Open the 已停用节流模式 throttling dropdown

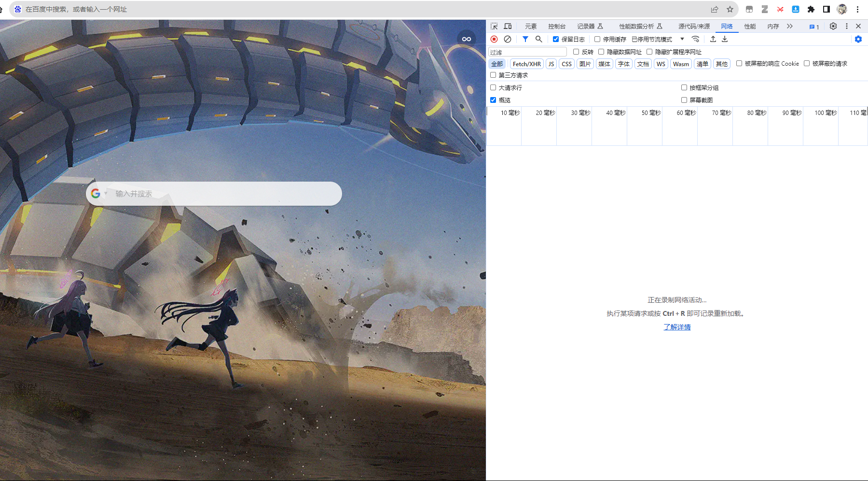(x=658, y=39)
